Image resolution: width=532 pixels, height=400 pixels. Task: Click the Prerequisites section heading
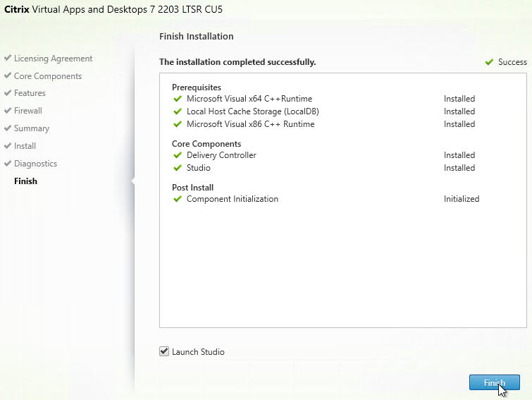click(197, 87)
